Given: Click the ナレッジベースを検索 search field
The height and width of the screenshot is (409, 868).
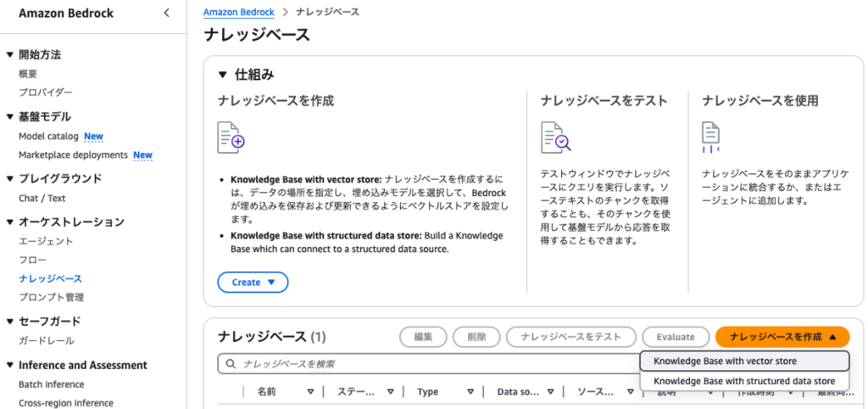Looking at the screenshot, I should [x=424, y=364].
